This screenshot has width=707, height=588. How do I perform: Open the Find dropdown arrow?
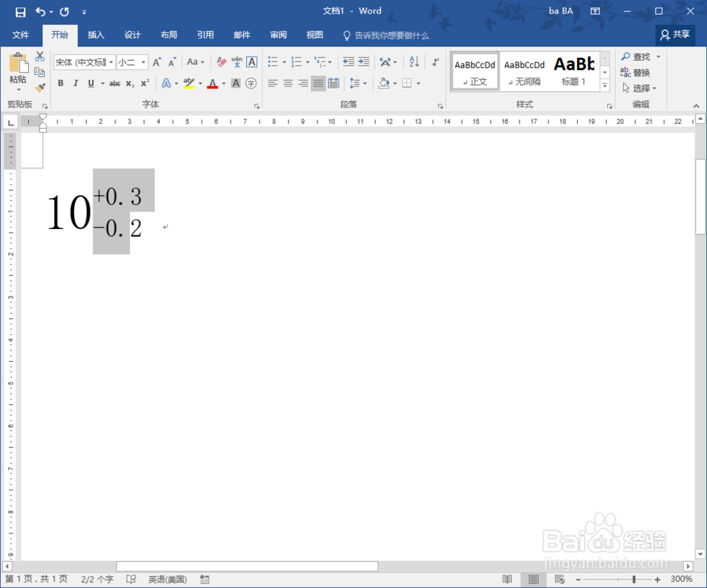pos(658,57)
